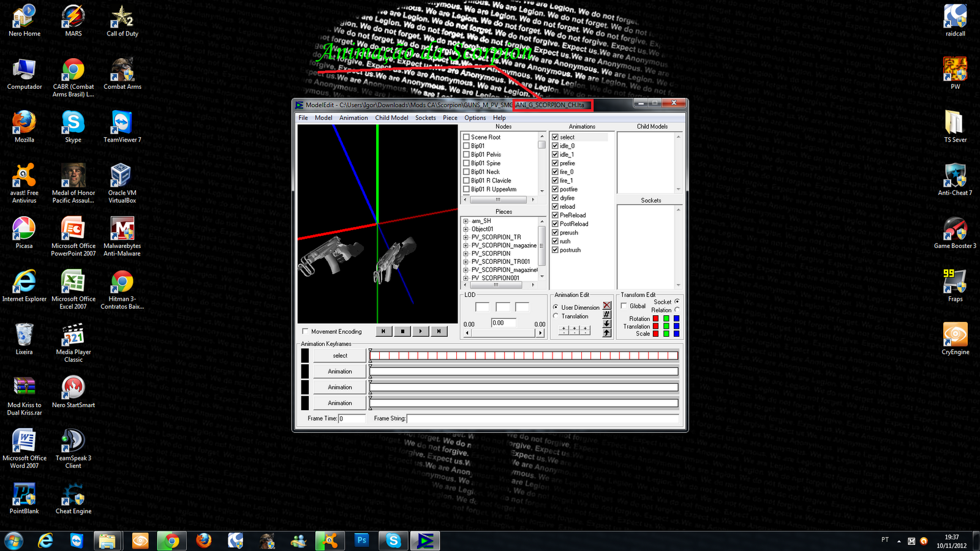Expand the PV_SCORPION piece node
980x551 pixels.
466,253
